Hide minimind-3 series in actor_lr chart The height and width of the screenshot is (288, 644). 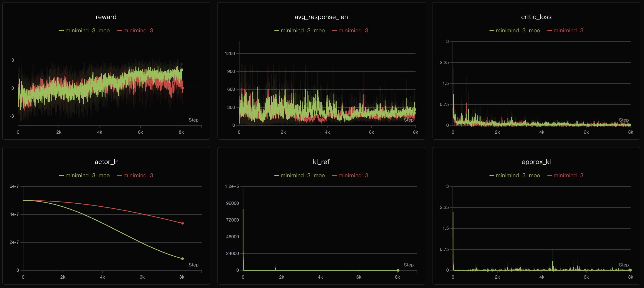[138, 175]
